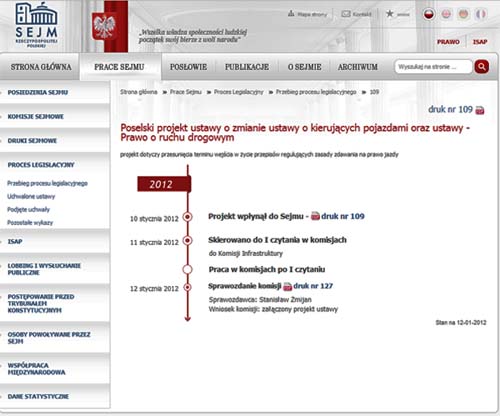Viewport: 500px width, 416px height.
Task: Open the Uchwalone ustawy sidebar link
Action: pyautogui.click(x=31, y=196)
